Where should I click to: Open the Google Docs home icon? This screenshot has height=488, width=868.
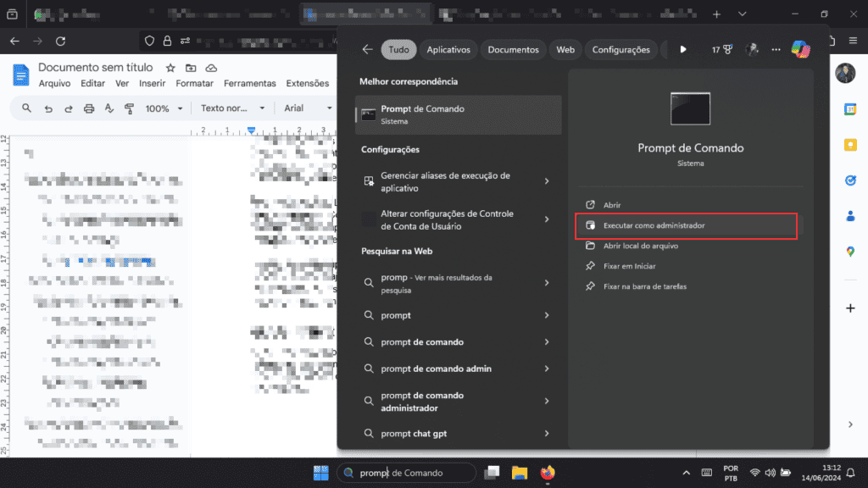click(x=20, y=75)
